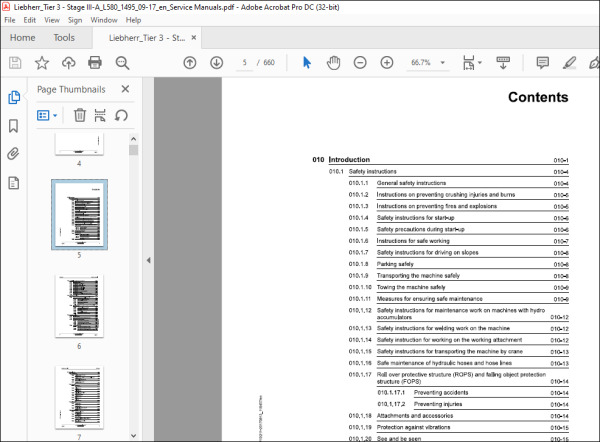Open Protection against vibrations entry
The width and height of the screenshot is (600, 442).
click(458, 427)
